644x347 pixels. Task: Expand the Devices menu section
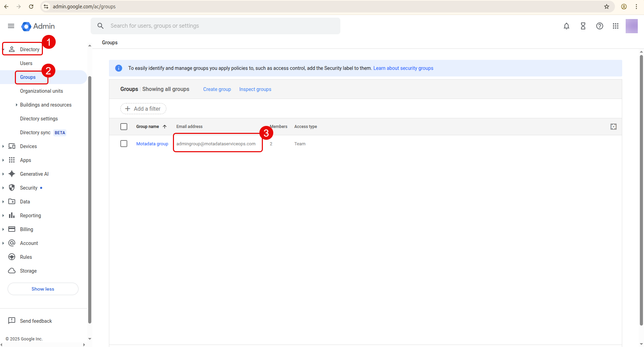(3, 146)
